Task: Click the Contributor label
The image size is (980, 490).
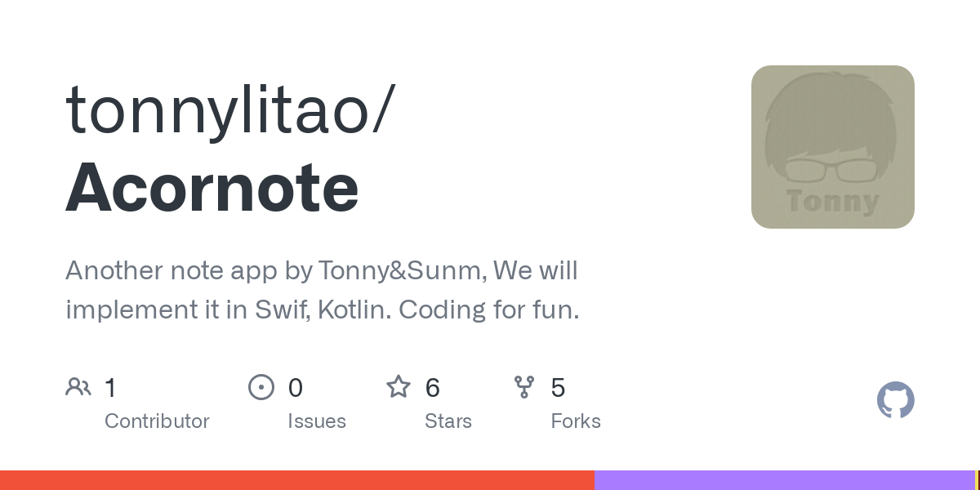Action: [157, 421]
